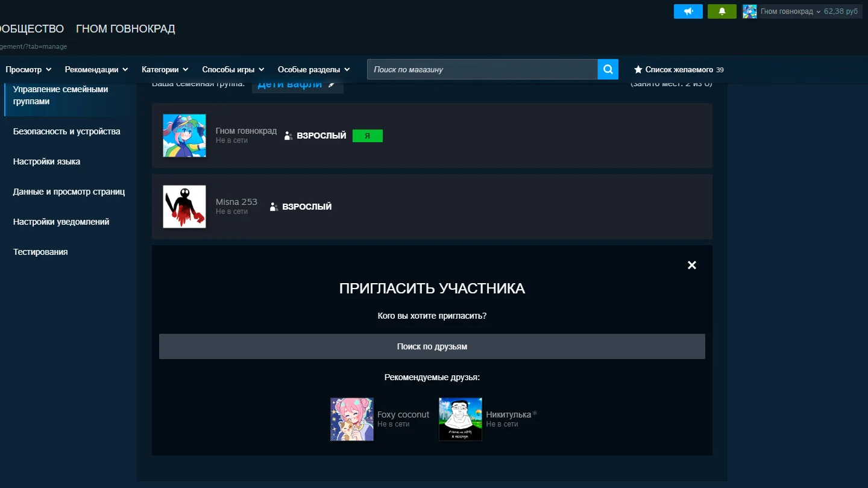Click Гном говнокрад member avatar
The image size is (868, 488).
point(184,136)
